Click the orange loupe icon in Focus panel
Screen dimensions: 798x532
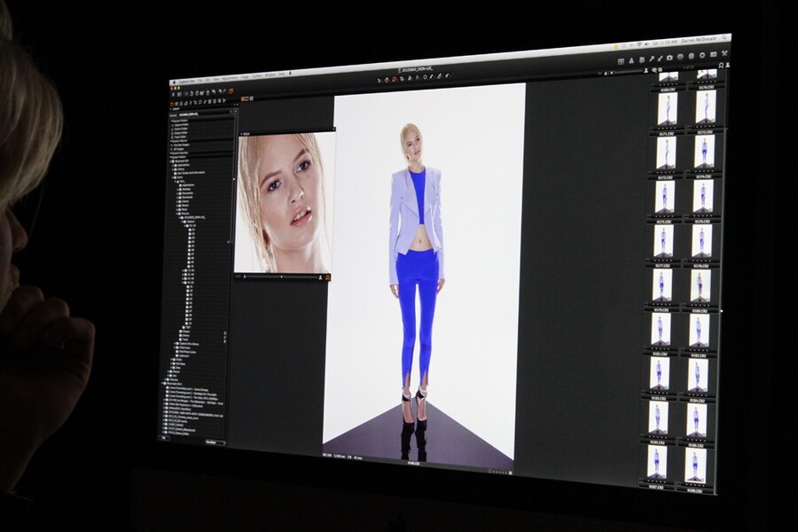pos(327,278)
